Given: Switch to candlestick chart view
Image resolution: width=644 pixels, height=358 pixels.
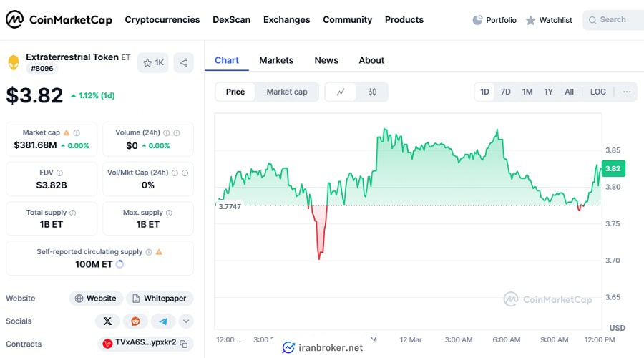Looking at the screenshot, I should coord(372,92).
